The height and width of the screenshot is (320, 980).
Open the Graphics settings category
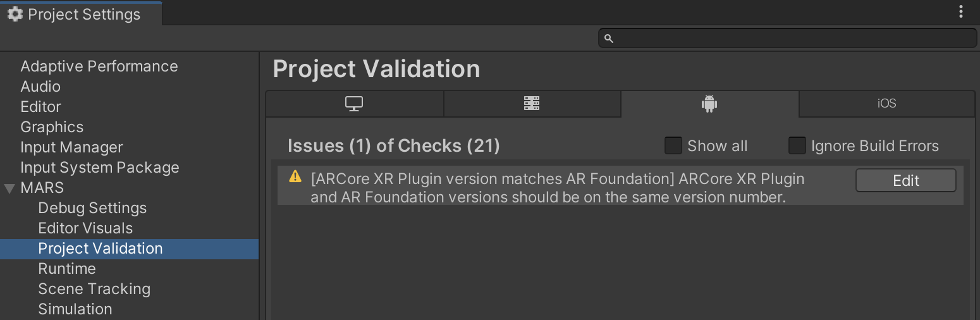click(52, 127)
